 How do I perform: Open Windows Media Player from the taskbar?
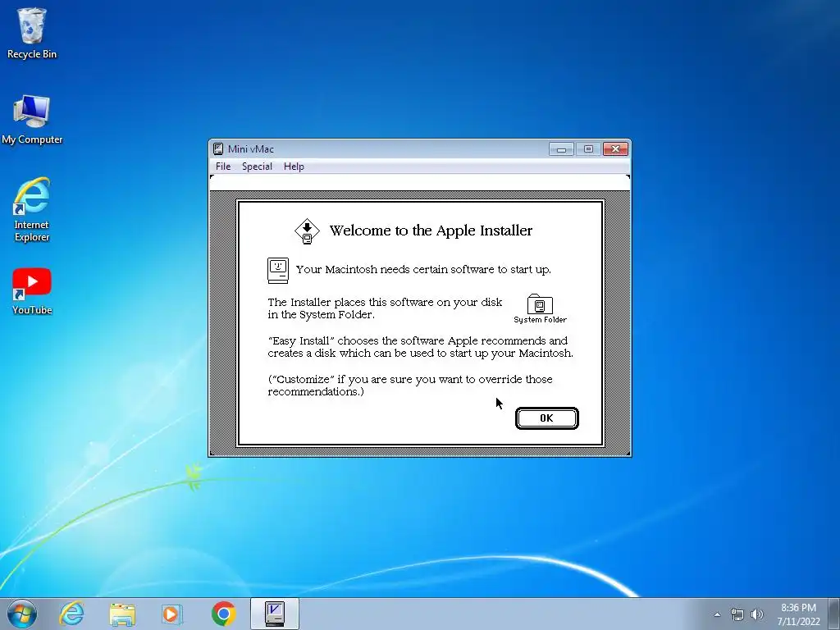pos(172,614)
